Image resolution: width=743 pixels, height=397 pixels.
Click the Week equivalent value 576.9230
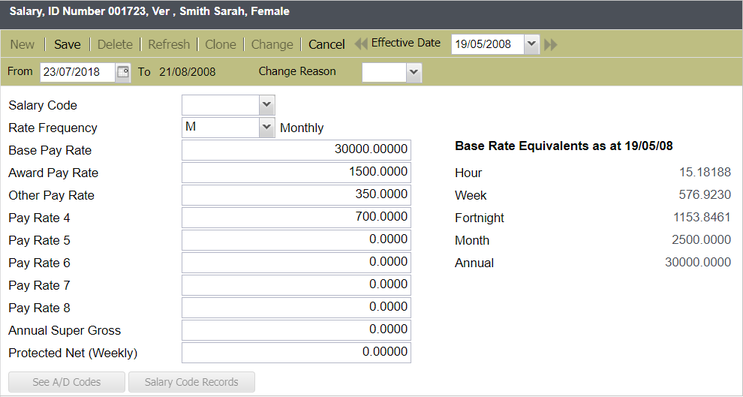(705, 195)
